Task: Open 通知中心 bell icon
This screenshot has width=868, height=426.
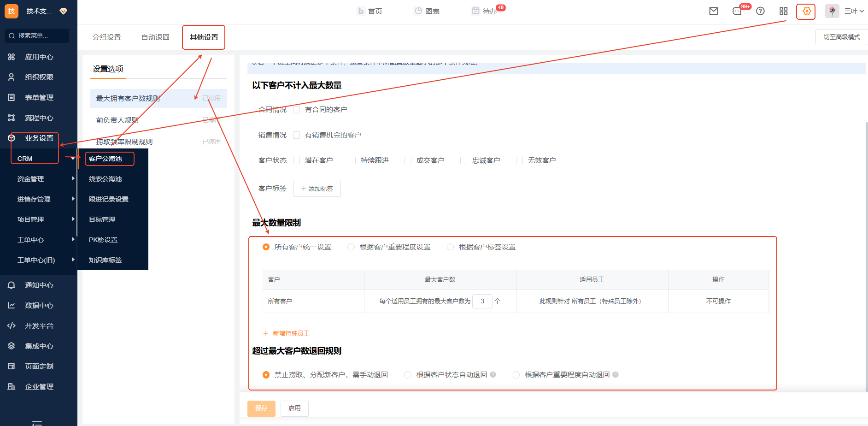Action: pos(12,285)
